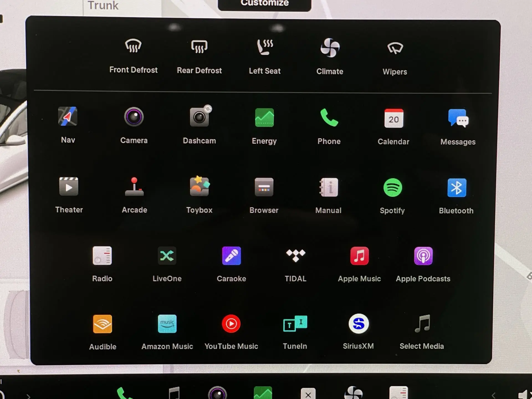Launch the Nav app
Screen dimensions: 532x399
point(68,125)
